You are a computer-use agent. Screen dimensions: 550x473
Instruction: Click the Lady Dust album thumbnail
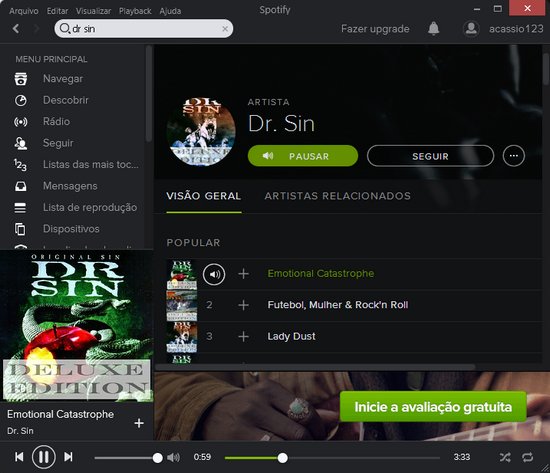point(182,337)
